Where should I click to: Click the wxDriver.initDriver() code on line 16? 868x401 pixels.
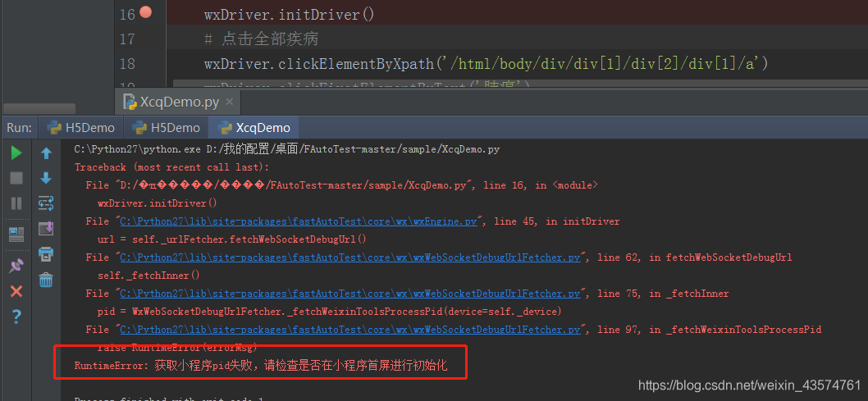290,15
